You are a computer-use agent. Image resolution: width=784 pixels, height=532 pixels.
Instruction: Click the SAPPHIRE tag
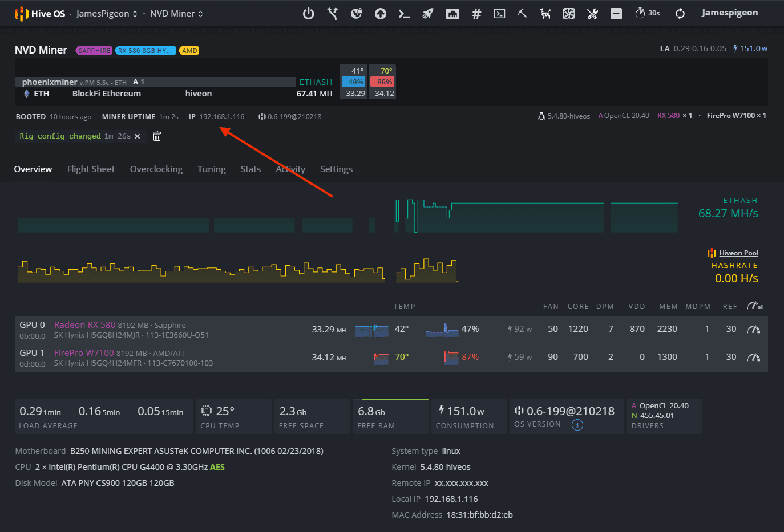tap(94, 51)
